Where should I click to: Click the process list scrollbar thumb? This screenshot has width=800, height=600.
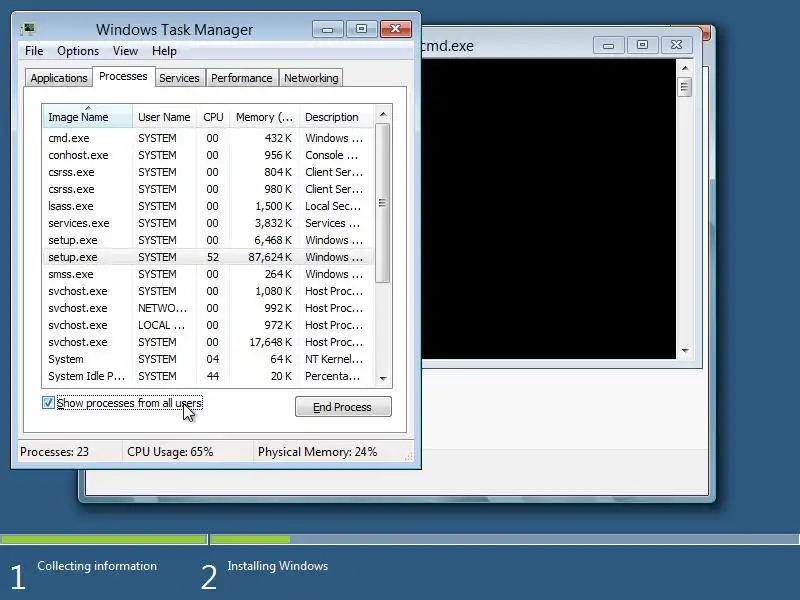click(x=383, y=203)
